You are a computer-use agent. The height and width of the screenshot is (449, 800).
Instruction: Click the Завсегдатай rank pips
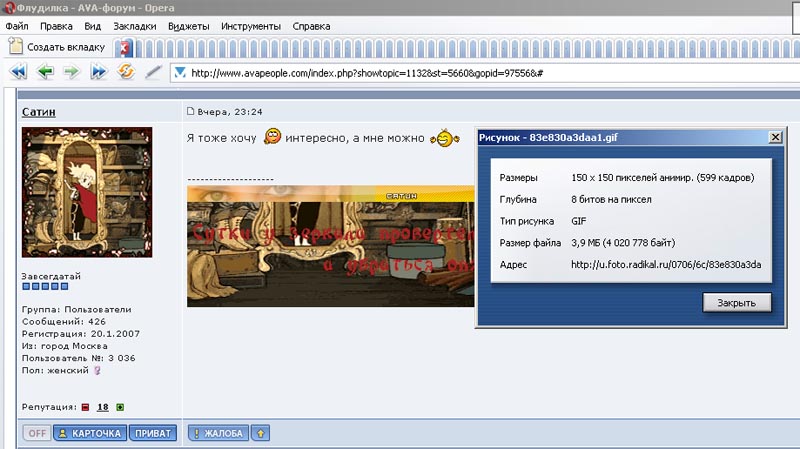coord(45,286)
